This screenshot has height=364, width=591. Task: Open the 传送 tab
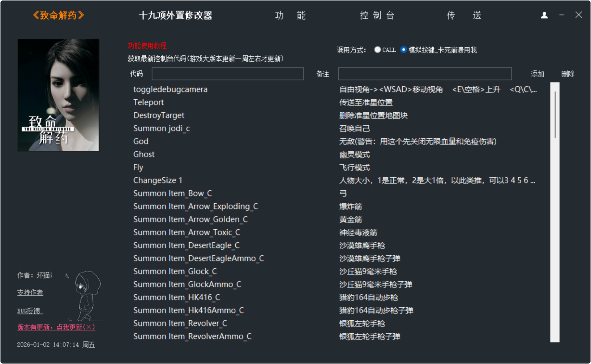(x=464, y=16)
